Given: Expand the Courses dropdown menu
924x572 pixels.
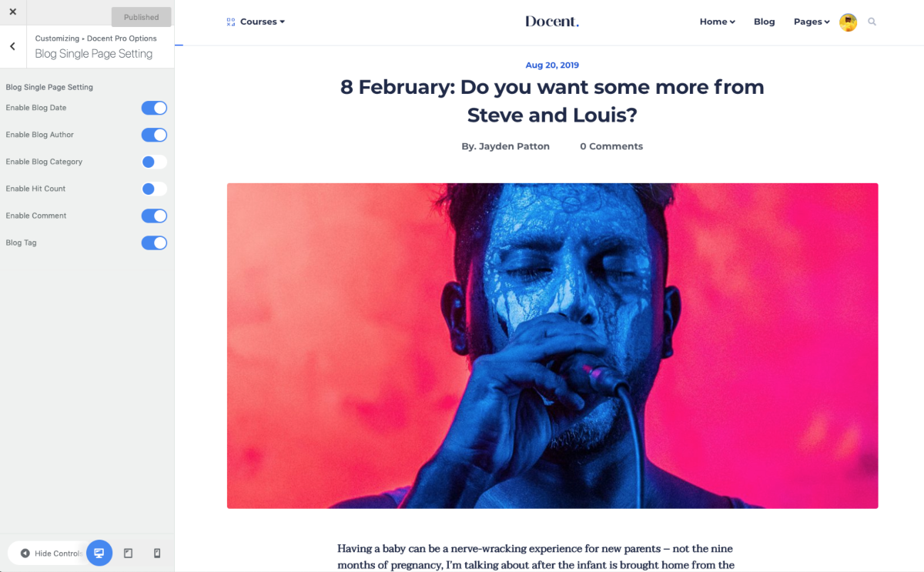Looking at the screenshot, I should (263, 22).
